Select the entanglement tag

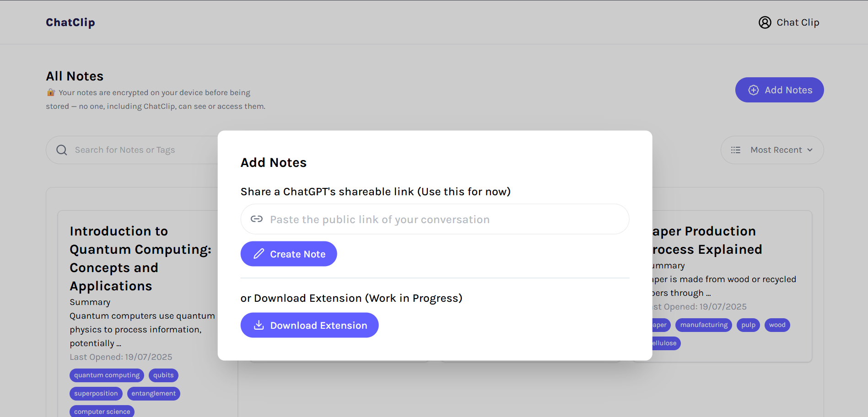coord(153,394)
